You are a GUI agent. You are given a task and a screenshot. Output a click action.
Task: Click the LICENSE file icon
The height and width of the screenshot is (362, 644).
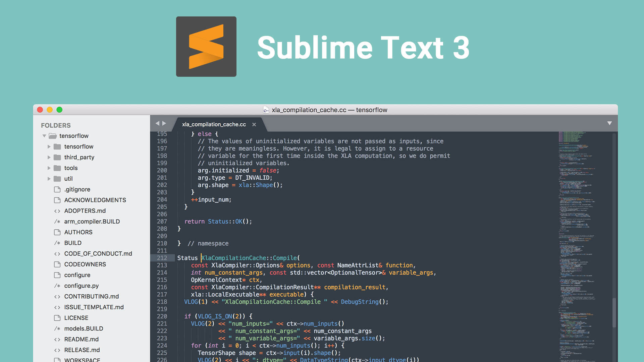point(57,318)
